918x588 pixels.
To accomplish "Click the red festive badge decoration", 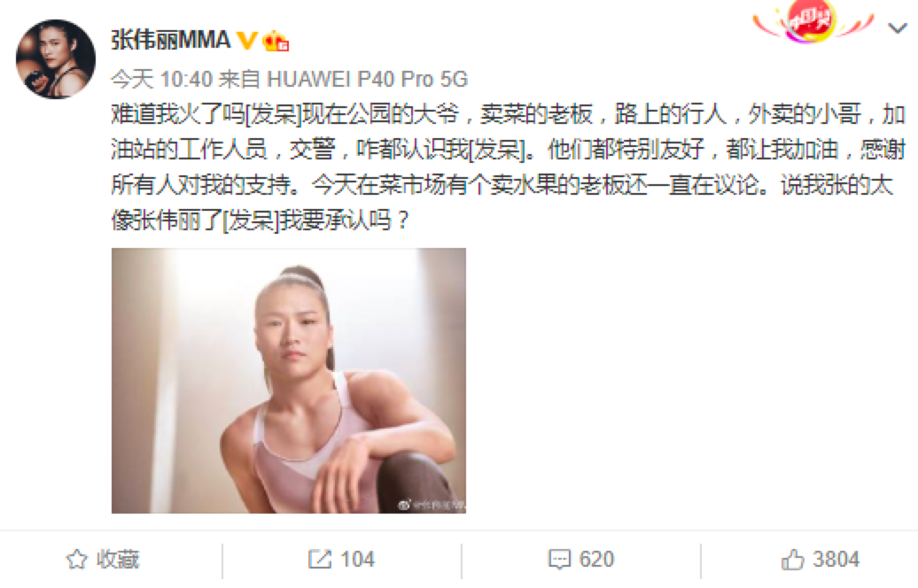I will coord(813,21).
